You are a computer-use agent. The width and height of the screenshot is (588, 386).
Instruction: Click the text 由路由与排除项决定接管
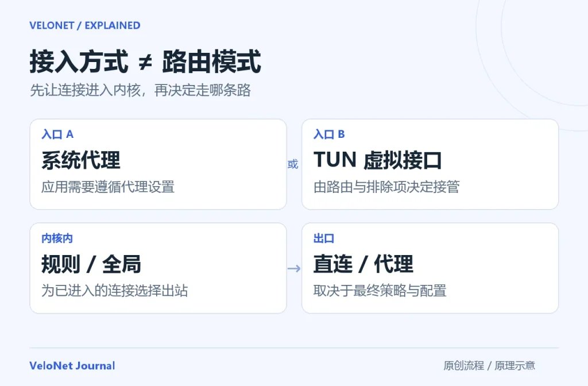pos(386,187)
